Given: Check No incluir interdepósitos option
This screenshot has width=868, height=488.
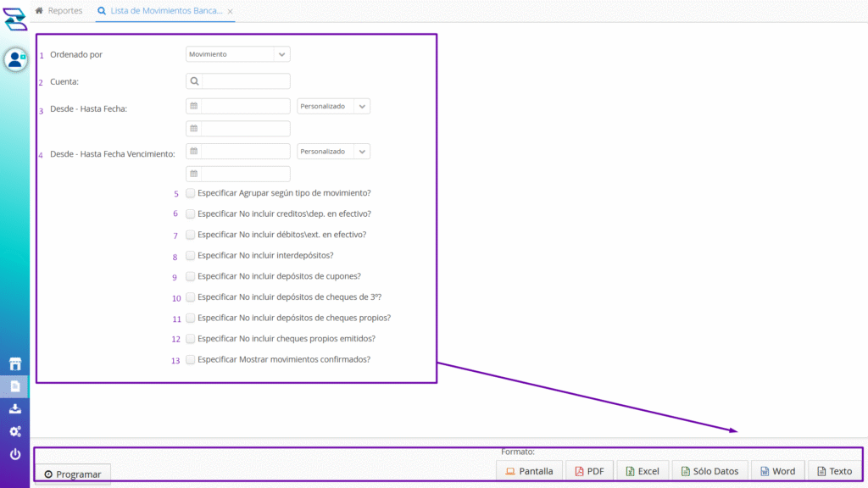Looking at the screenshot, I should [x=191, y=255].
